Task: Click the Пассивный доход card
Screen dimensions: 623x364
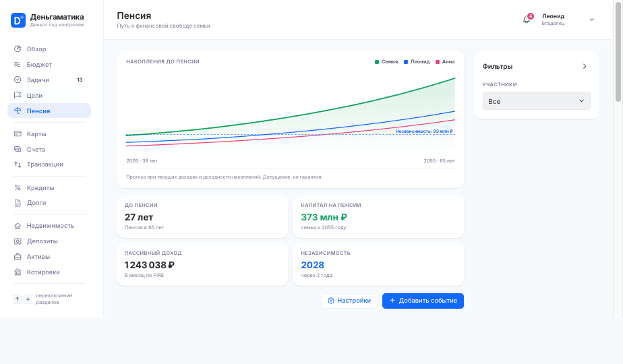Action: (203, 264)
